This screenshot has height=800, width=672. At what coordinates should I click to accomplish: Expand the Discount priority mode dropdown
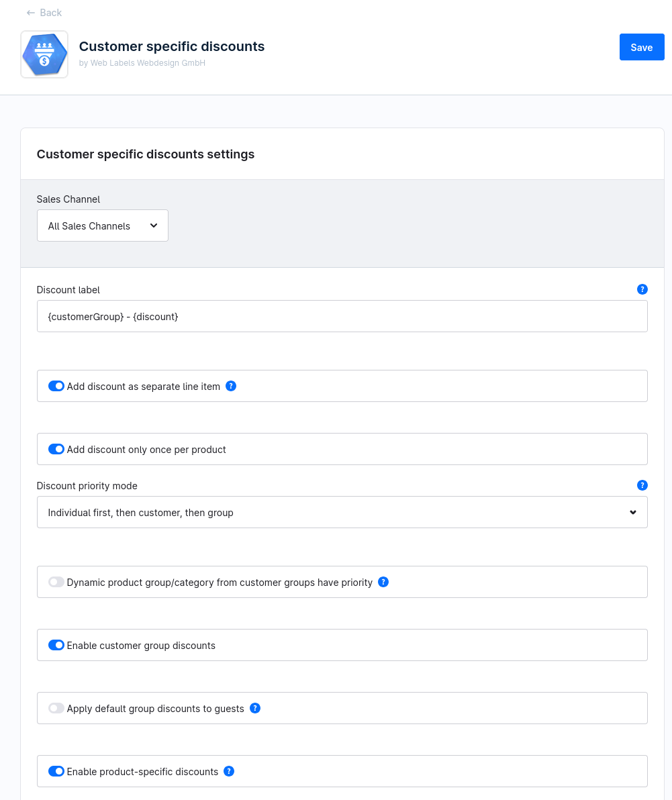click(342, 513)
